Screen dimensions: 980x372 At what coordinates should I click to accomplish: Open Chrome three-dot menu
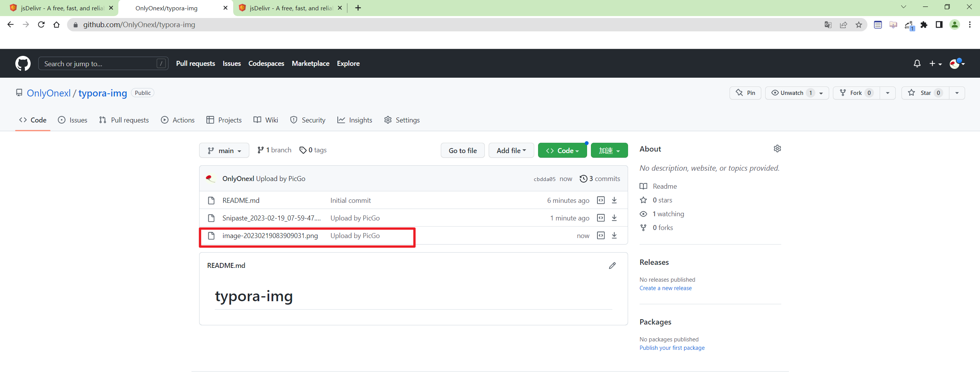[970, 25]
